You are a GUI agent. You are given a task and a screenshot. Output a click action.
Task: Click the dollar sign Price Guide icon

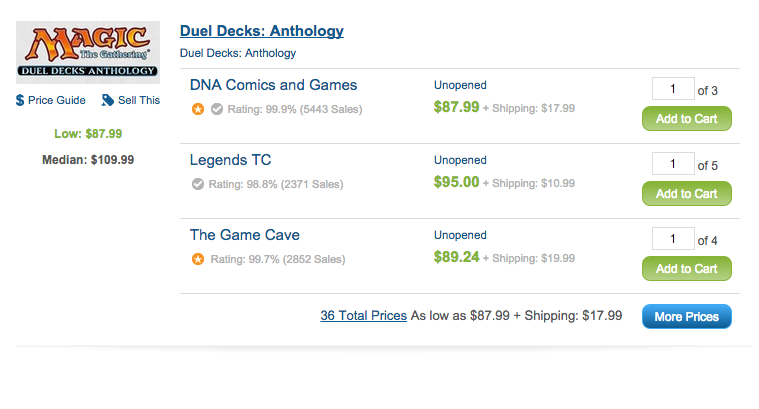click(x=20, y=100)
